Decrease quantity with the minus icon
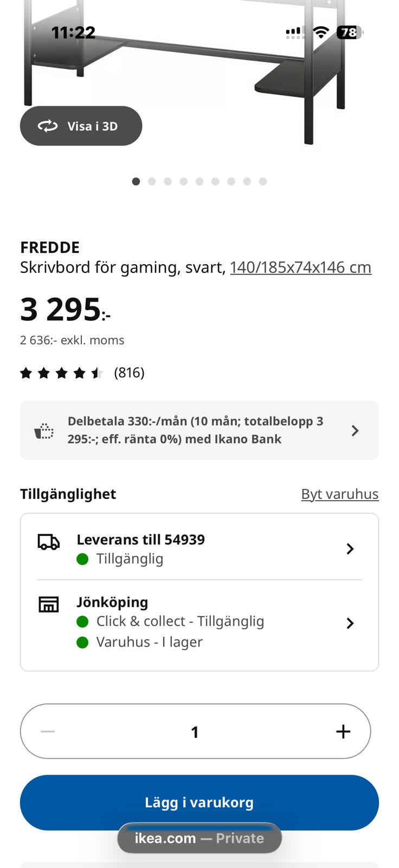This screenshot has height=868, width=399. click(48, 731)
